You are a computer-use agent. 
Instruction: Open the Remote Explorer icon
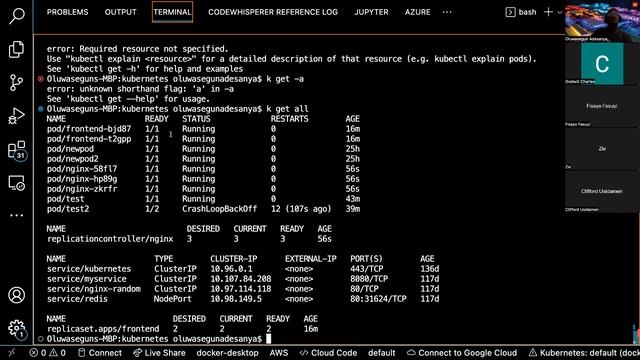point(17,183)
